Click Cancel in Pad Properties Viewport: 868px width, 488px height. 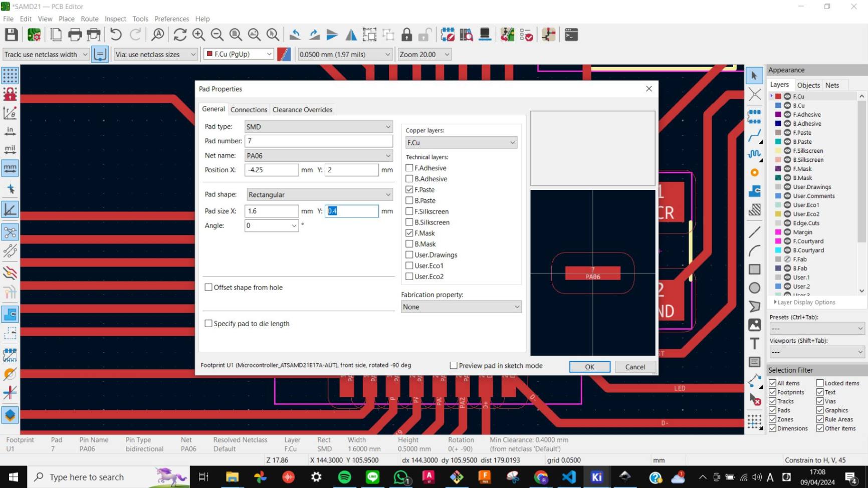pyautogui.click(x=635, y=367)
